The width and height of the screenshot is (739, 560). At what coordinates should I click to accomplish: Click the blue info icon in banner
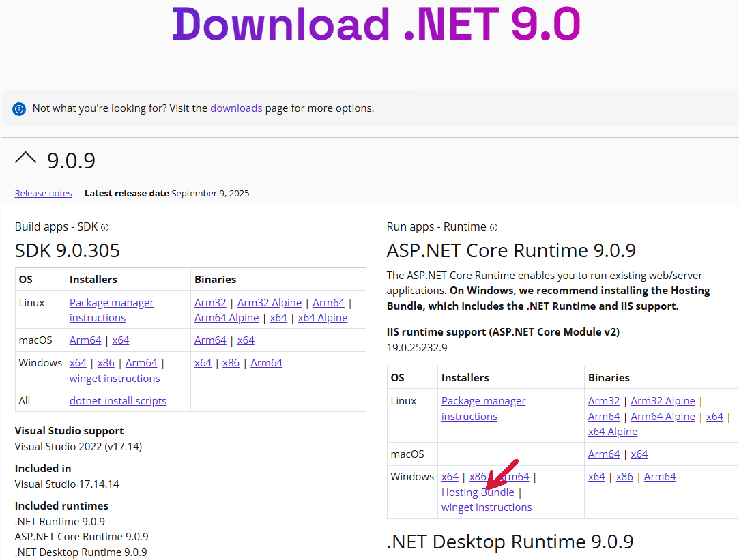(x=19, y=109)
